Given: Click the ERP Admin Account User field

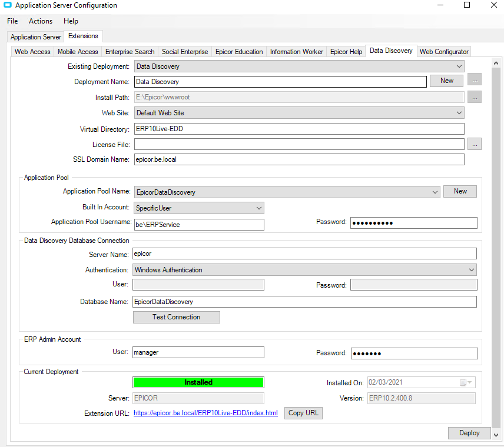Looking at the screenshot, I should (x=198, y=352).
